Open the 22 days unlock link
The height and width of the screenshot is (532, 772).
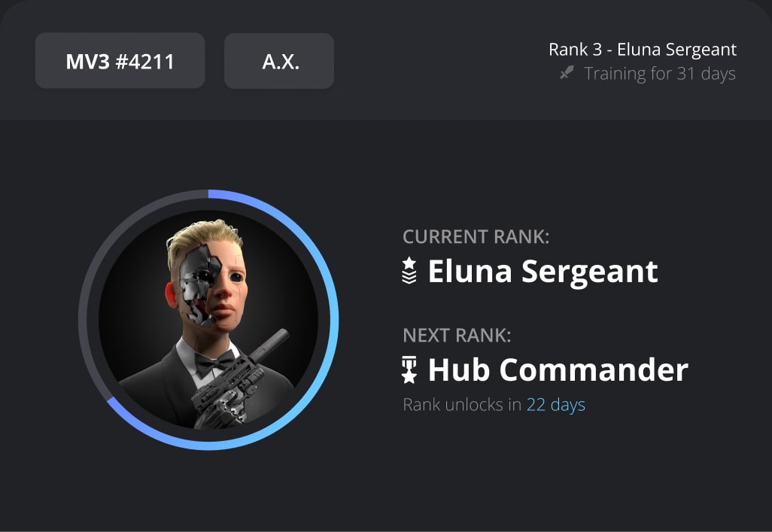[556, 404]
